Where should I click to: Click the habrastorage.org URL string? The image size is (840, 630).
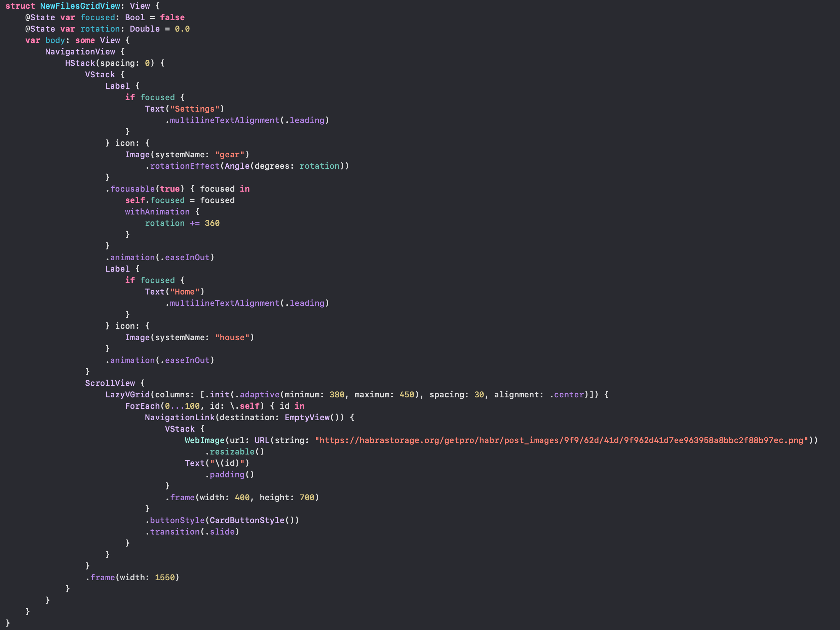[x=562, y=440]
